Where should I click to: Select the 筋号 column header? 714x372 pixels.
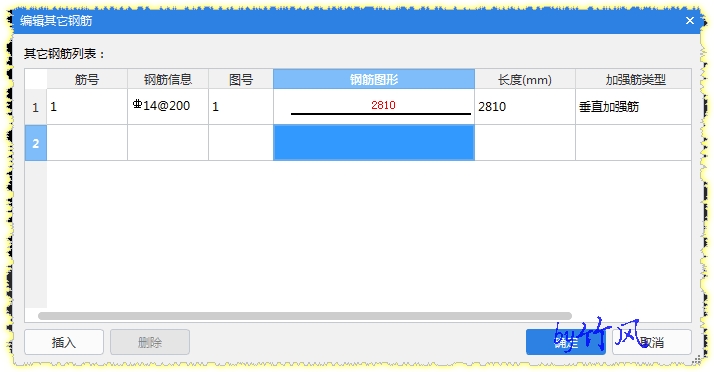87,79
